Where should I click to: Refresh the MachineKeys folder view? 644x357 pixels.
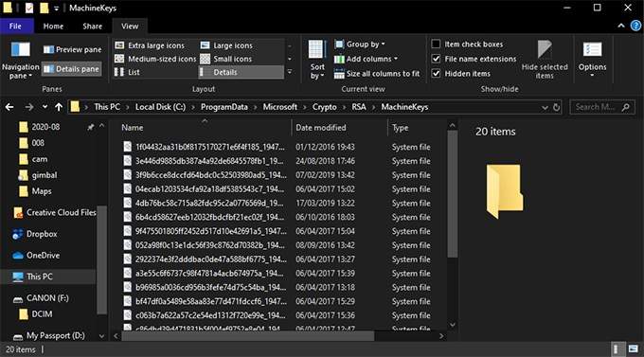click(556, 107)
